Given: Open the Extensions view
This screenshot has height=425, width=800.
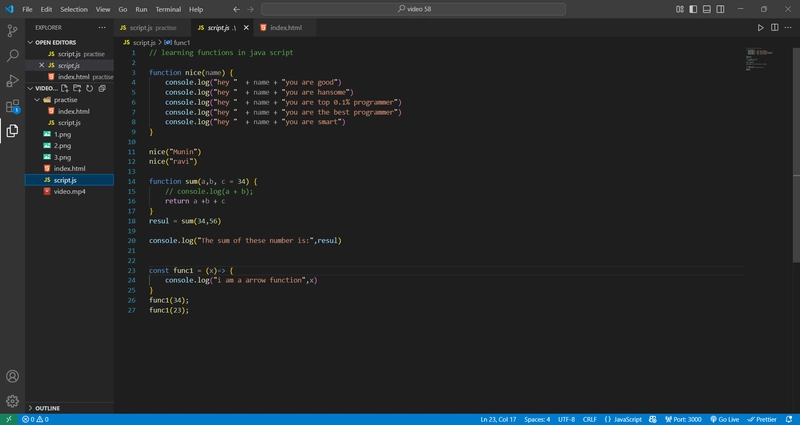Looking at the screenshot, I should (12, 106).
